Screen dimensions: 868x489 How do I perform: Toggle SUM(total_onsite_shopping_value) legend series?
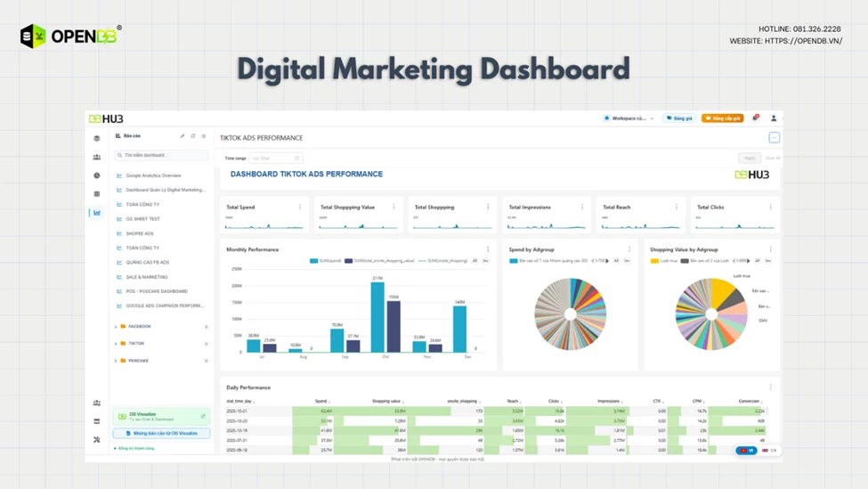point(380,261)
